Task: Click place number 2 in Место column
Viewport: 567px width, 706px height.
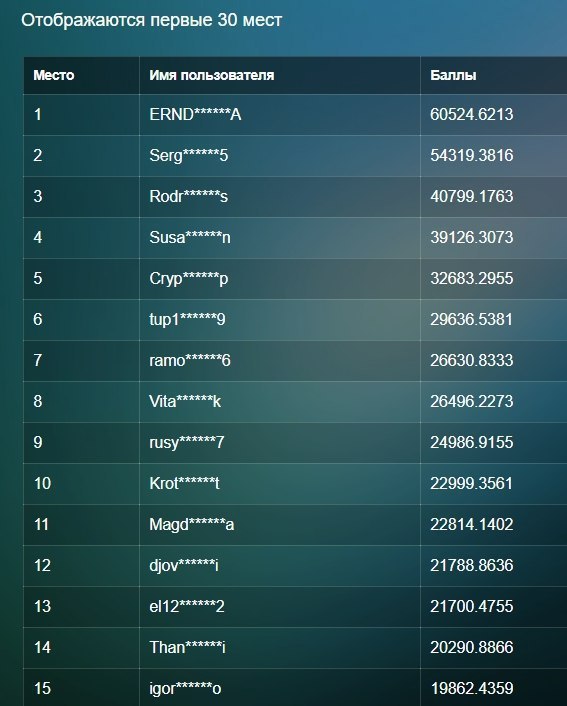Action: tap(38, 155)
